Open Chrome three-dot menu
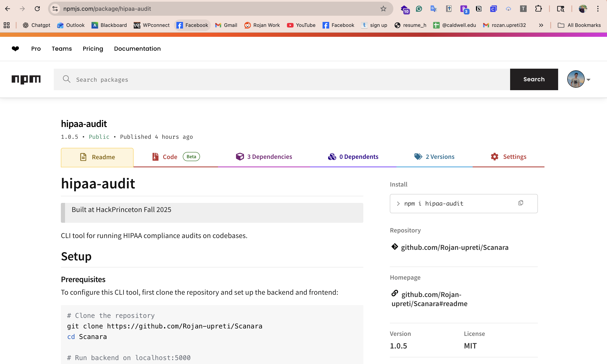Viewport: 607px width, 364px height. [598, 9]
